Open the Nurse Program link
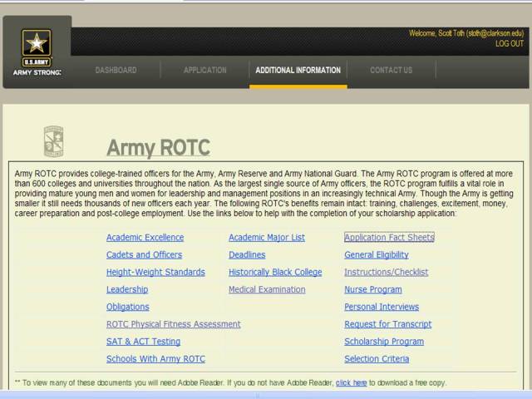 [373, 290]
